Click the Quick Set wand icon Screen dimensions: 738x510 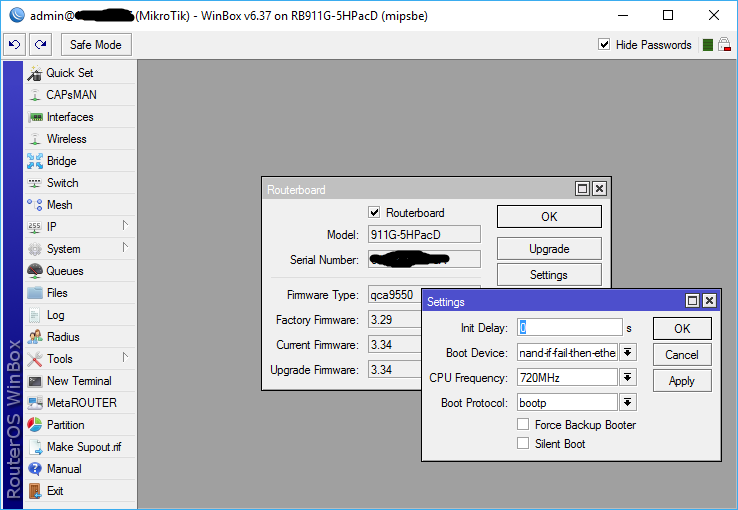click(35, 73)
